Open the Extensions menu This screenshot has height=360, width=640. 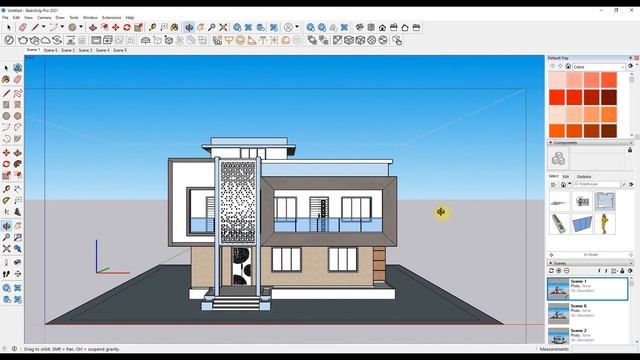click(111, 18)
